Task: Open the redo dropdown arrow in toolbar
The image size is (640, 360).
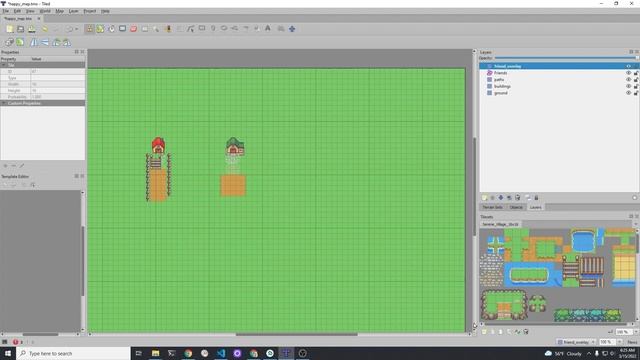Action: point(76,29)
